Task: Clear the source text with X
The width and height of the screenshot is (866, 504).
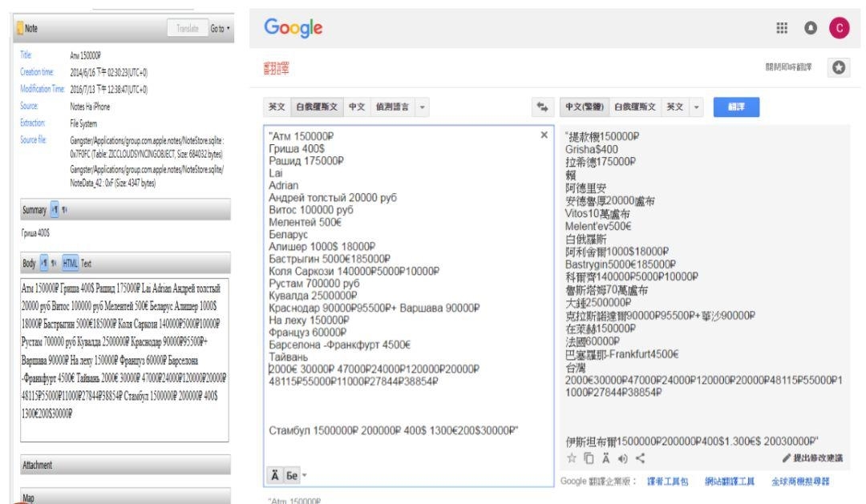Action: (x=544, y=135)
